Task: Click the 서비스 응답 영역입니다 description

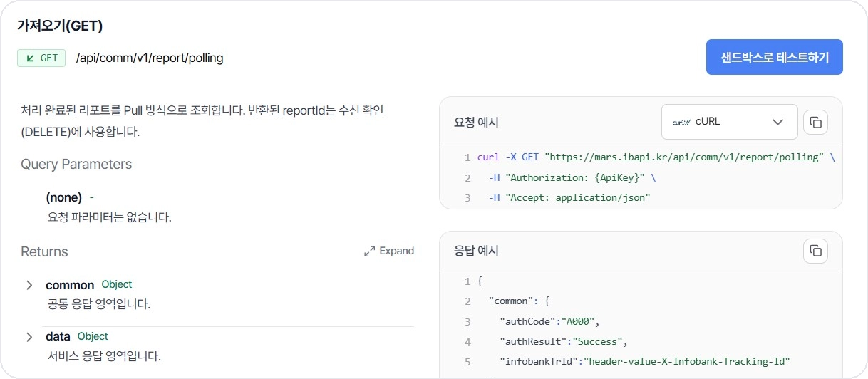Action: pyautogui.click(x=103, y=355)
